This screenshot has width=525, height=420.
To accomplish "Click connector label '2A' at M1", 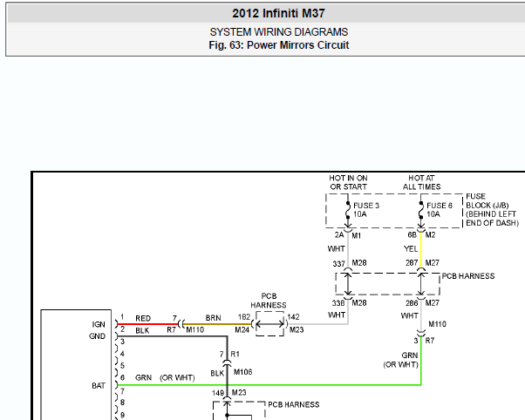I will click(339, 235).
